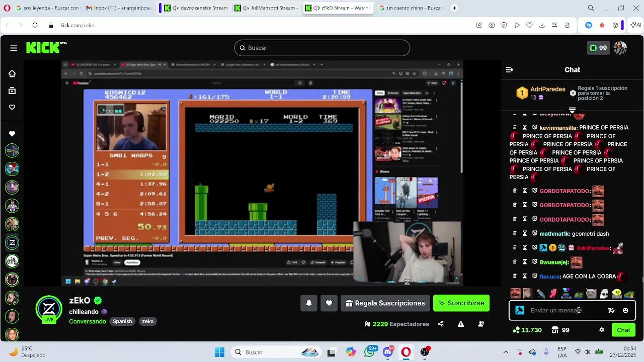This screenshot has height=362, width=644.
Task: Click the zEkO channel avatar with LIVE badge
Action: 49,309
